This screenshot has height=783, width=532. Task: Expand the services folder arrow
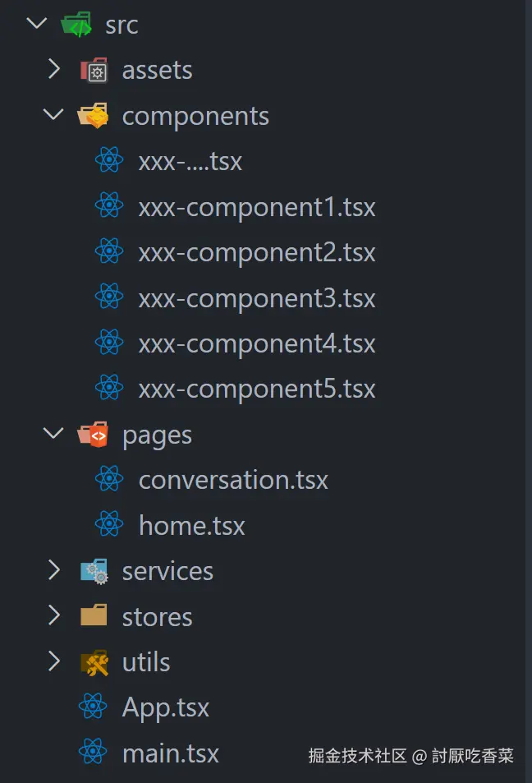pyautogui.click(x=54, y=570)
